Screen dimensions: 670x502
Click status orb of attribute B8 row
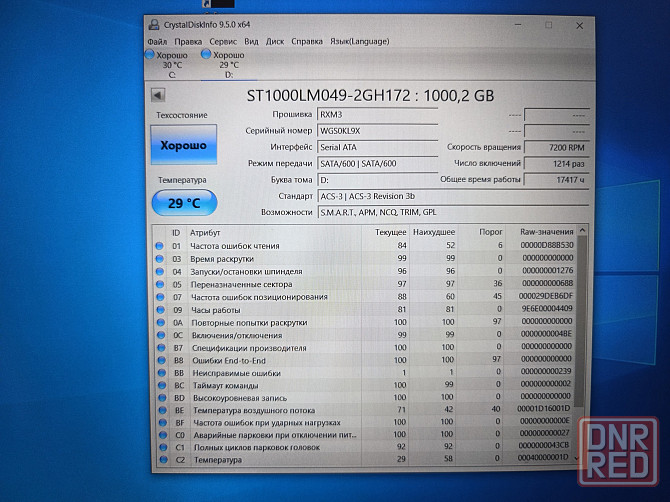[x=162, y=361]
